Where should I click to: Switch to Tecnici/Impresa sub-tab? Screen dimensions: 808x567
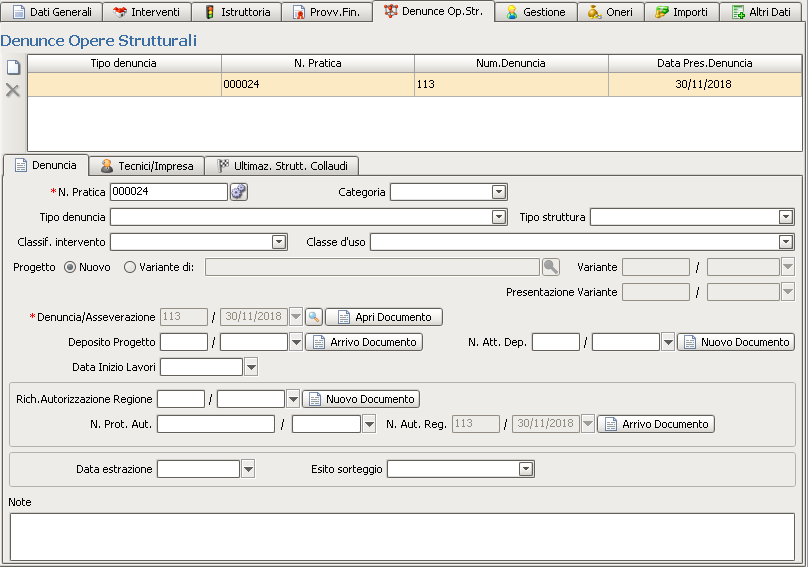[x=147, y=166]
